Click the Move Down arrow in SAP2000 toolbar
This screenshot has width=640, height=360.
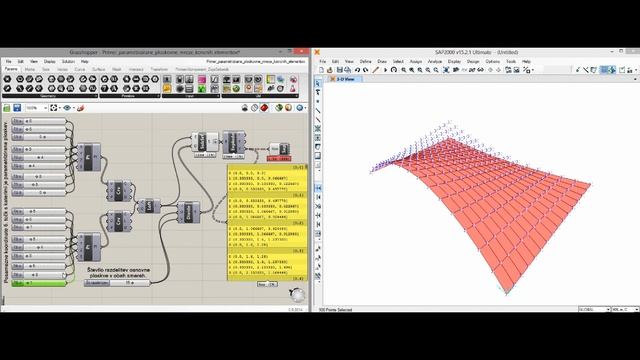tap(498, 70)
